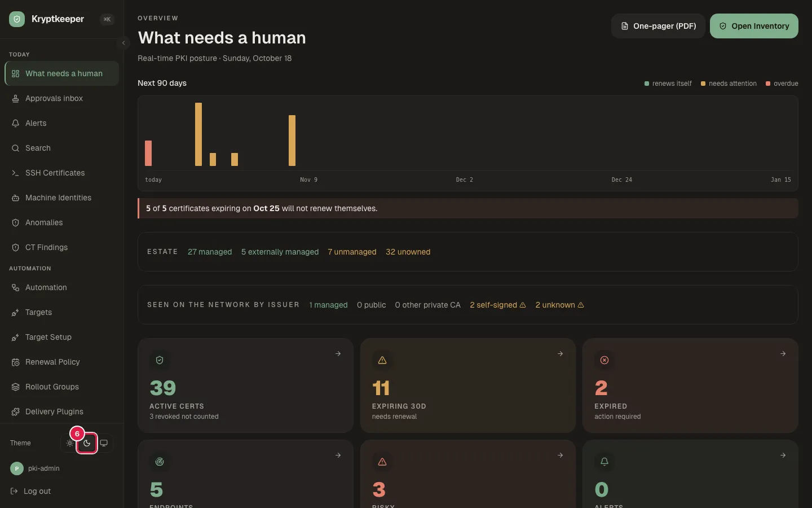This screenshot has height=508, width=812.
Task: Click the Expired card x-circle icon
Action: pos(604,360)
